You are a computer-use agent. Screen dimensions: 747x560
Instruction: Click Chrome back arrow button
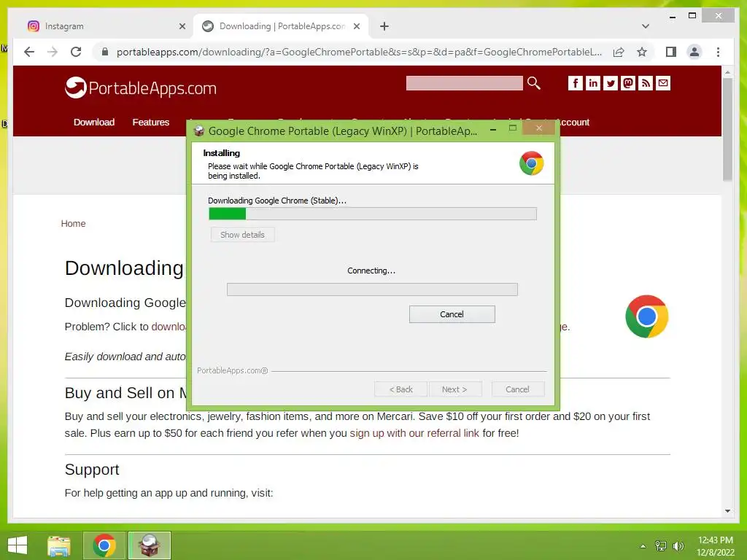click(x=29, y=52)
